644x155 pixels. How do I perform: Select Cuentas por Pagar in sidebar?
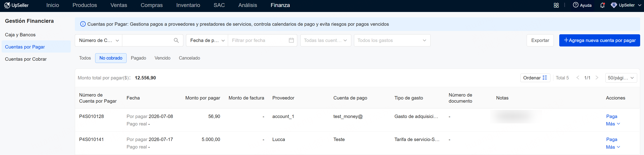tap(36, 47)
